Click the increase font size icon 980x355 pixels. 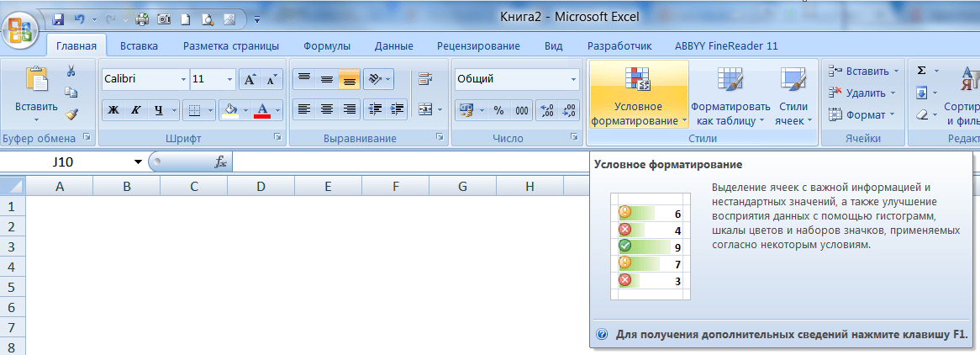(x=250, y=80)
